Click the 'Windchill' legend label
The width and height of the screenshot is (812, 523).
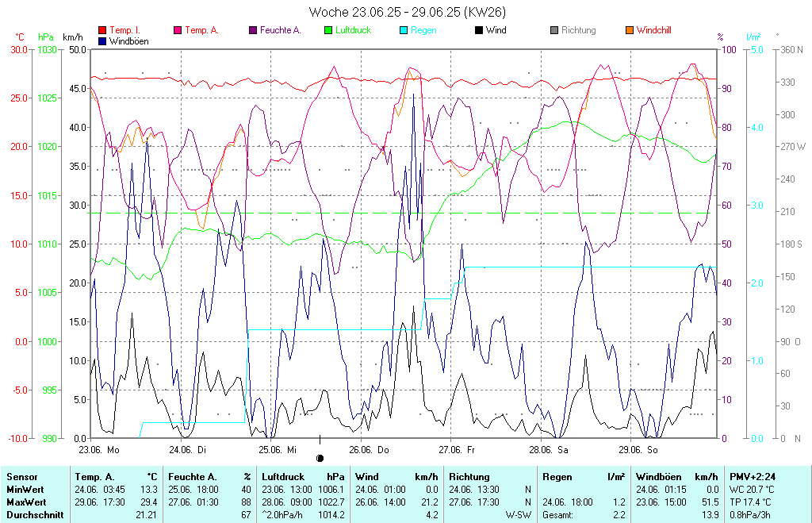[654, 30]
